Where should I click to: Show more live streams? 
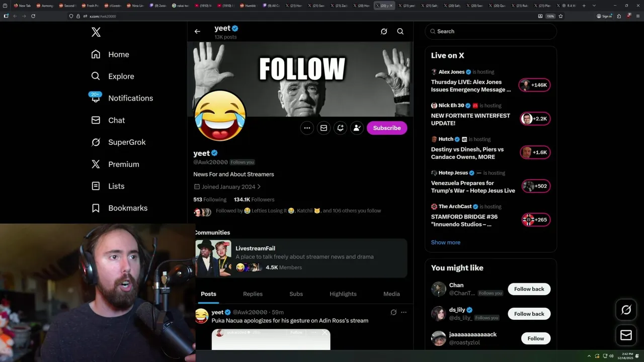[446, 242]
